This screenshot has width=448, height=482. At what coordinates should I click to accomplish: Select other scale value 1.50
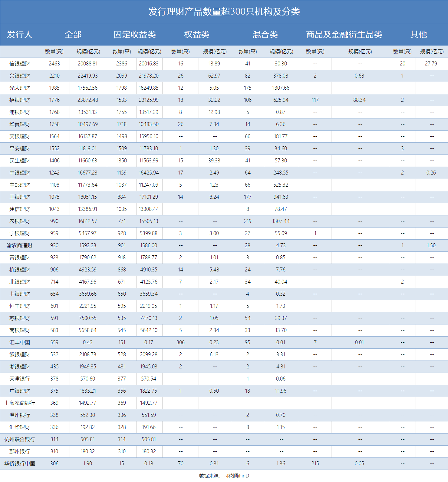(431, 245)
